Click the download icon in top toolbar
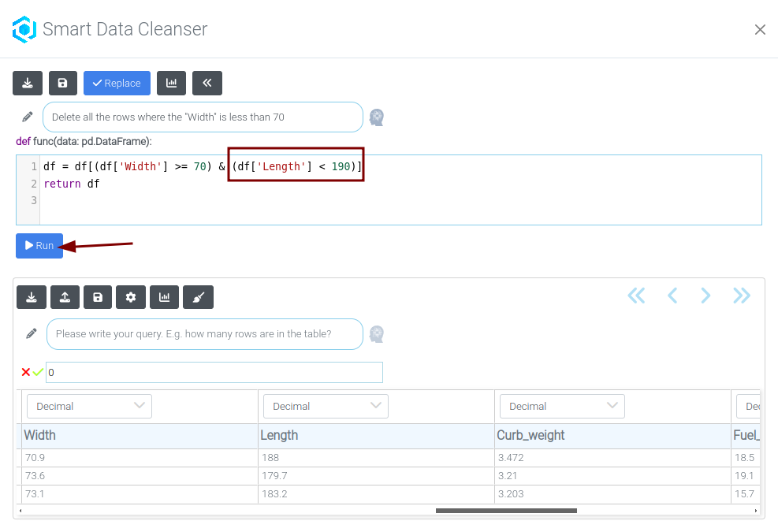The image size is (778, 532). point(28,83)
